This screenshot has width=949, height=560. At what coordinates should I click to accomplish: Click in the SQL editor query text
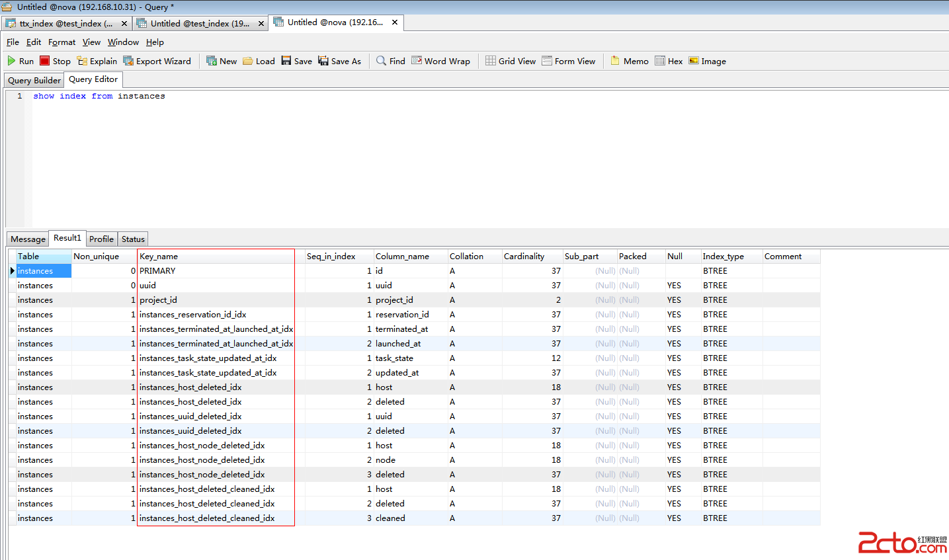(99, 96)
